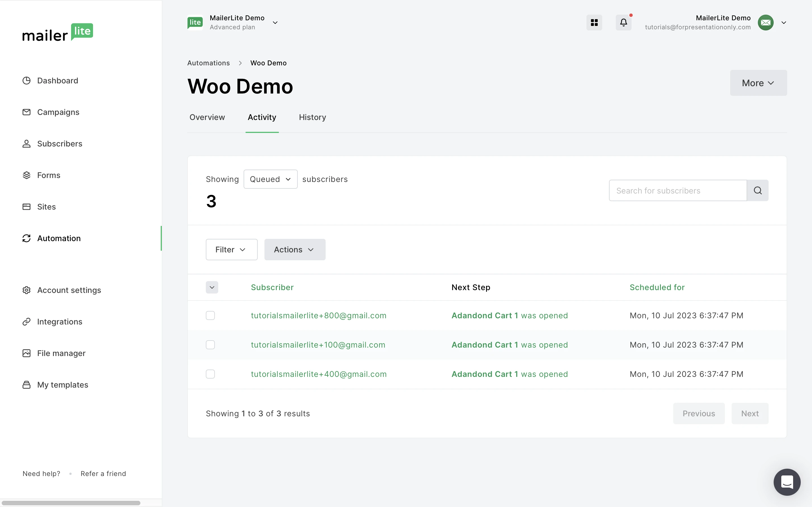Viewport: 812px width, 507px height.
Task: Click the Campaigns envelope icon
Action: coord(27,112)
